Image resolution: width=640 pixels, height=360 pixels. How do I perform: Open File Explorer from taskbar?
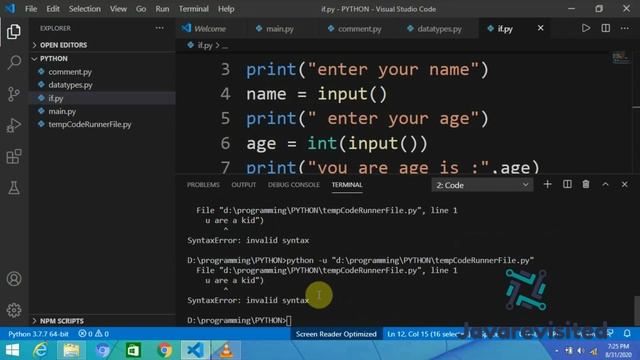(x=71, y=350)
